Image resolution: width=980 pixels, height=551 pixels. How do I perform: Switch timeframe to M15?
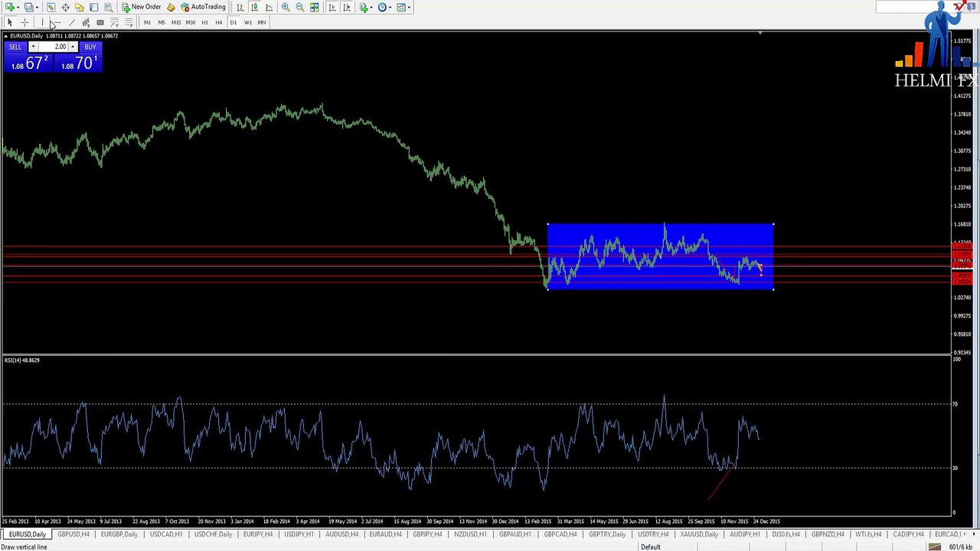[x=176, y=22]
